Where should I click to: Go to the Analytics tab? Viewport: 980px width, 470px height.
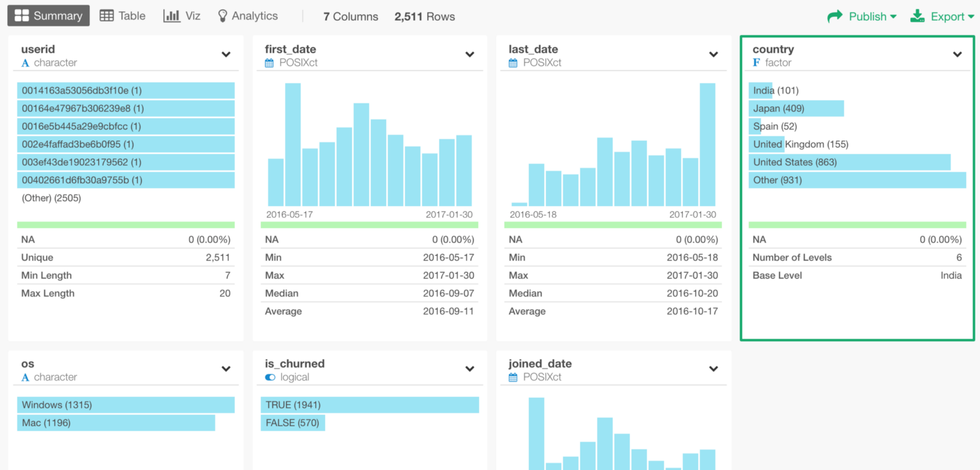[x=248, y=16]
